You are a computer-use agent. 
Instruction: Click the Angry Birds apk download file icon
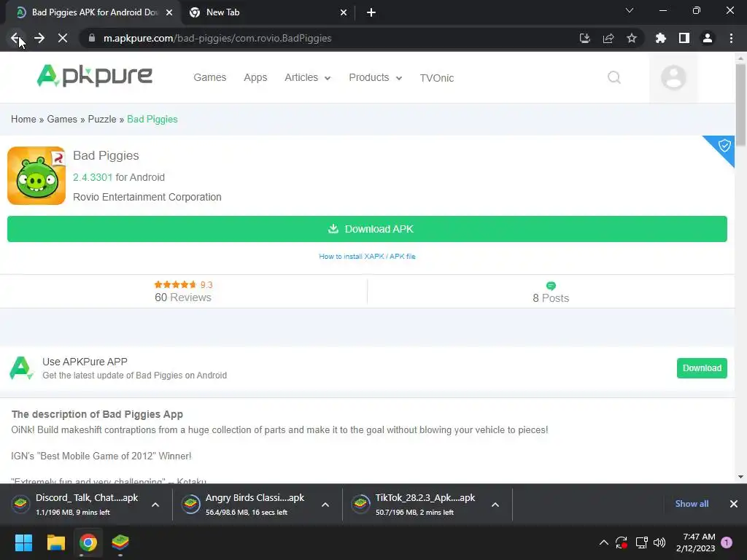[190, 505]
